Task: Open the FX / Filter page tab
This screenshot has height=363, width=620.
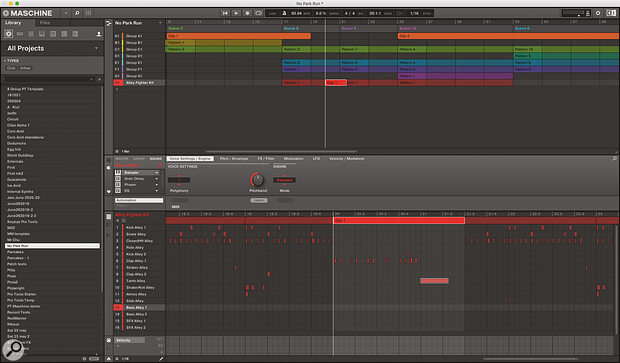Action: pos(266,159)
